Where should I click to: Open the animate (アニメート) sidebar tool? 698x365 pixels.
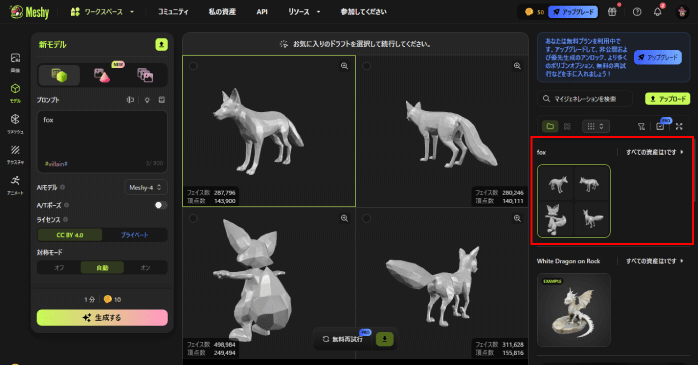point(15,185)
